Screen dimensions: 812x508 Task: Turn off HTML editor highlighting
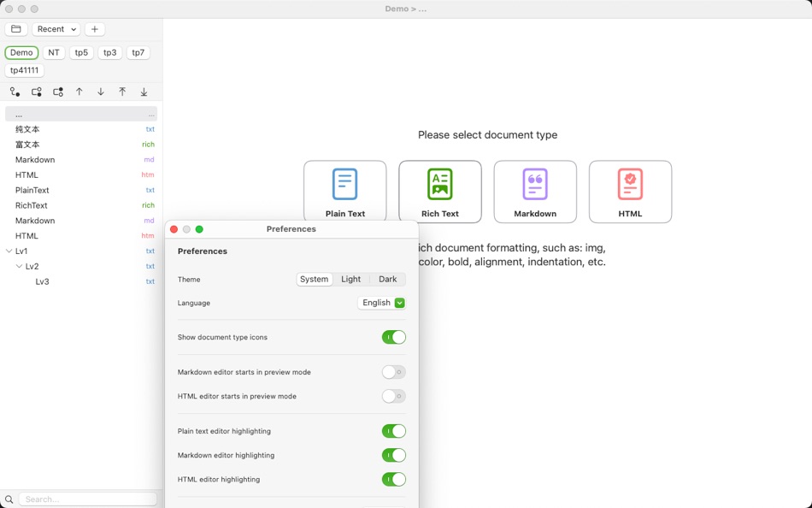(393, 480)
